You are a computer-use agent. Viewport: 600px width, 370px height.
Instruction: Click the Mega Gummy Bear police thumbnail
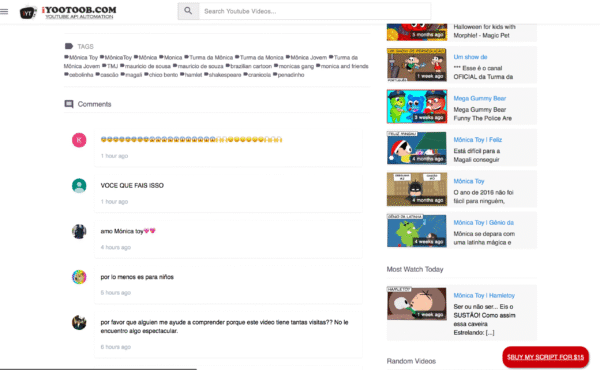[x=416, y=106]
